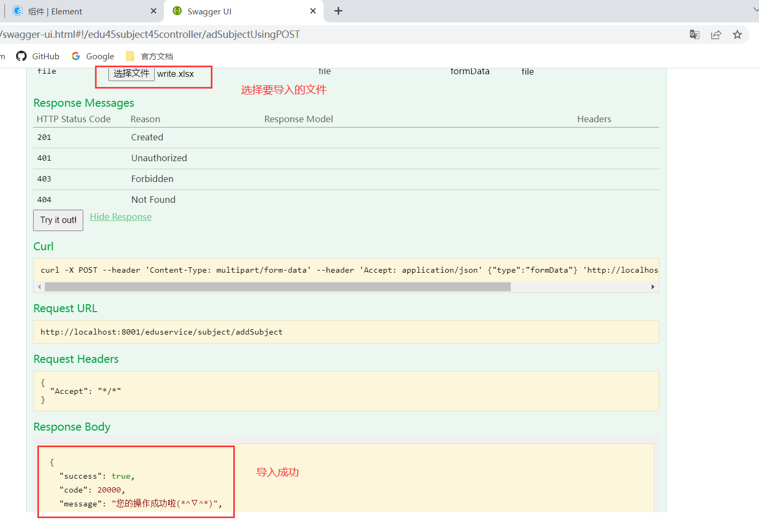Click the 403 status code cell
759x532 pixels.
click(x=44, y=179)
